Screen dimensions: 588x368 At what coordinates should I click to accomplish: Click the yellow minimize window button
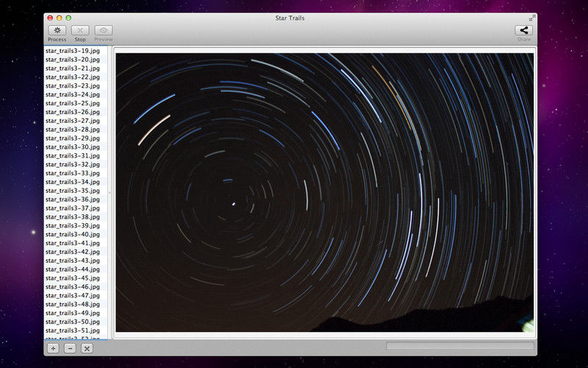click(x=60, y=18)
